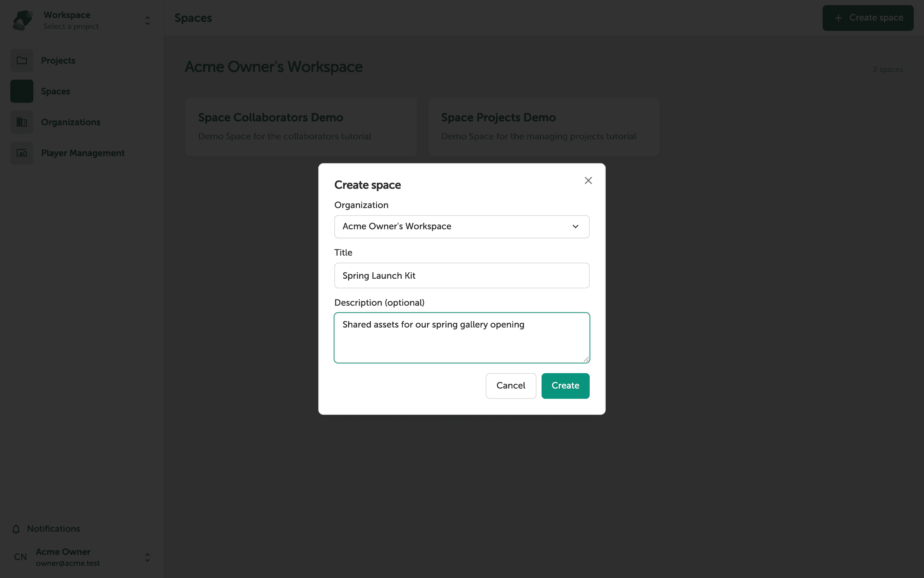Click the Projects folder icon
The height and width of the screenshot is (578, 924).
coord(22,60)
